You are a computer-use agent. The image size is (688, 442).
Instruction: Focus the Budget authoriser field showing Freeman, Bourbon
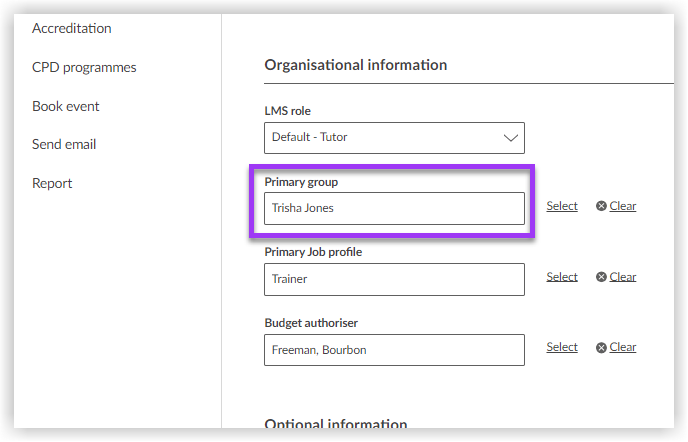click(x=394, y=350)
